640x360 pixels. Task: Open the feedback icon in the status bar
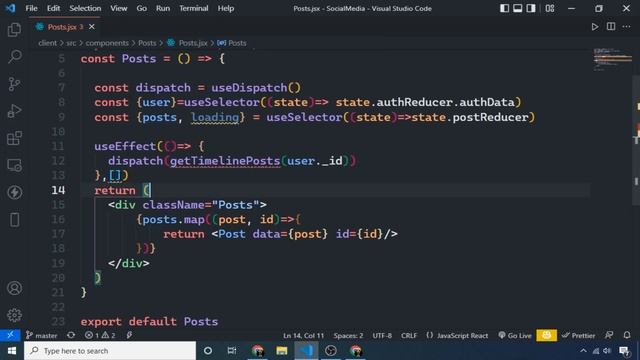click(609, 335)
